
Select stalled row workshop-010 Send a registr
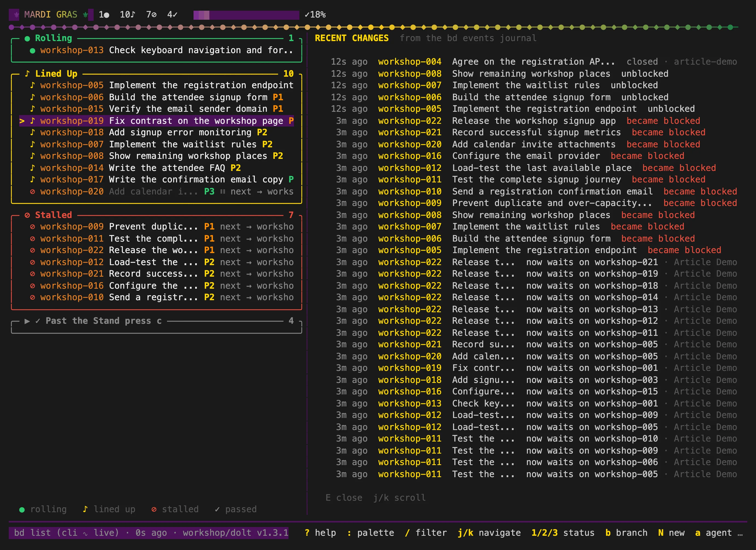(157, 297)
